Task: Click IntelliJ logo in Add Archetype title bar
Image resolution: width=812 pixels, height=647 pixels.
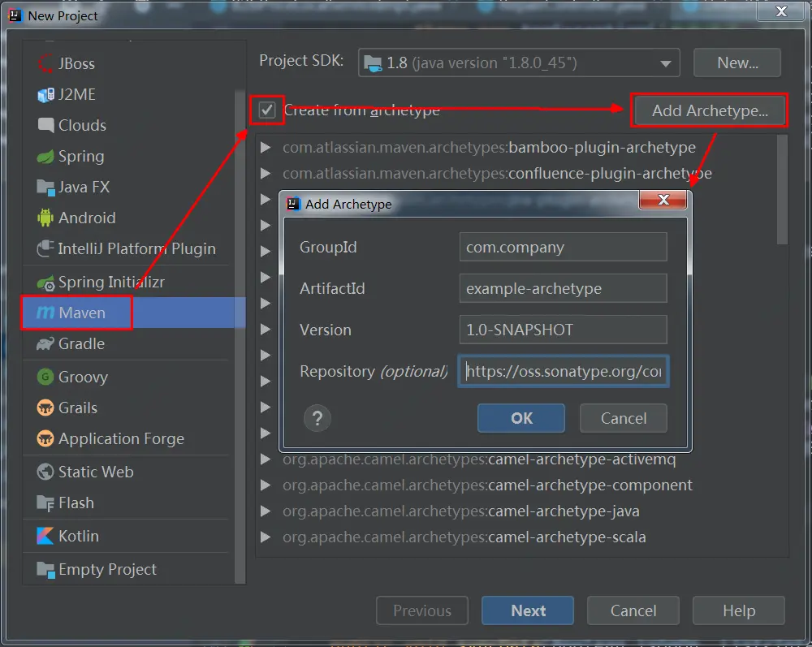Action: coord(293,204)
